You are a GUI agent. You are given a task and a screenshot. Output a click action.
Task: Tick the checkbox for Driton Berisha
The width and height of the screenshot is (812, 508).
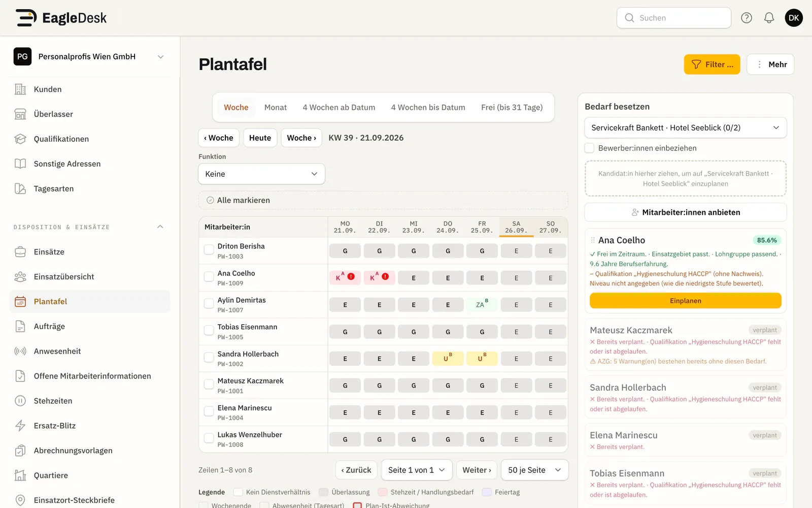click(209, 249)
